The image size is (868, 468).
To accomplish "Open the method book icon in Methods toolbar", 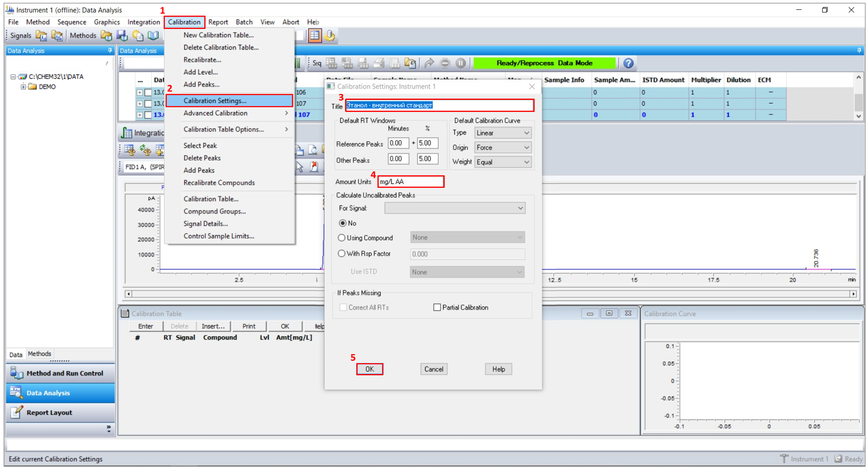I will click(x=153, y=36).
